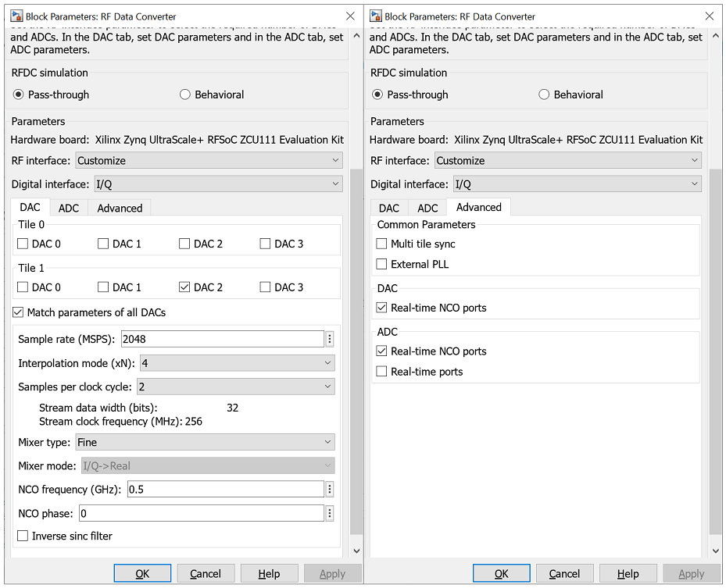Enable Inverse sinc filter checkbox
This screenshot has height=588, width=726.
coord(23,536)
